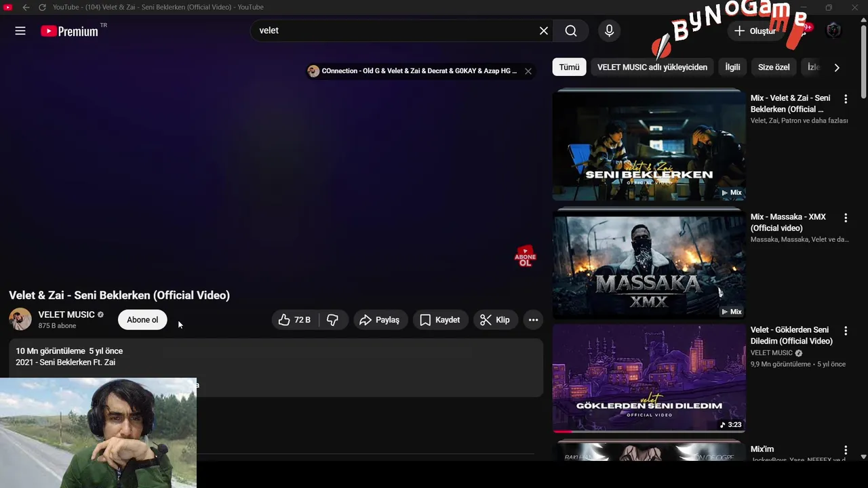Viewport: 868px width, 488px height.
Task: Select the Tümü filter chip
Action: click(569, 67)
